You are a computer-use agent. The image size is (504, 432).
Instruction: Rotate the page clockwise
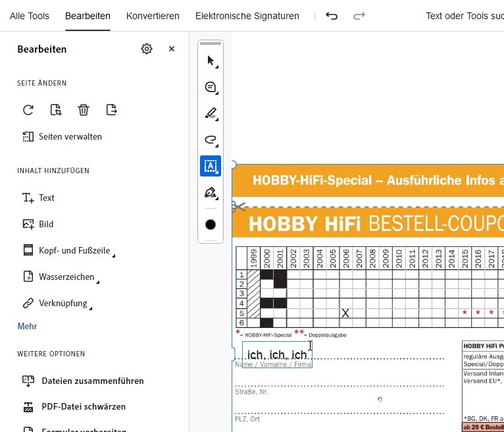coord(28,110)
